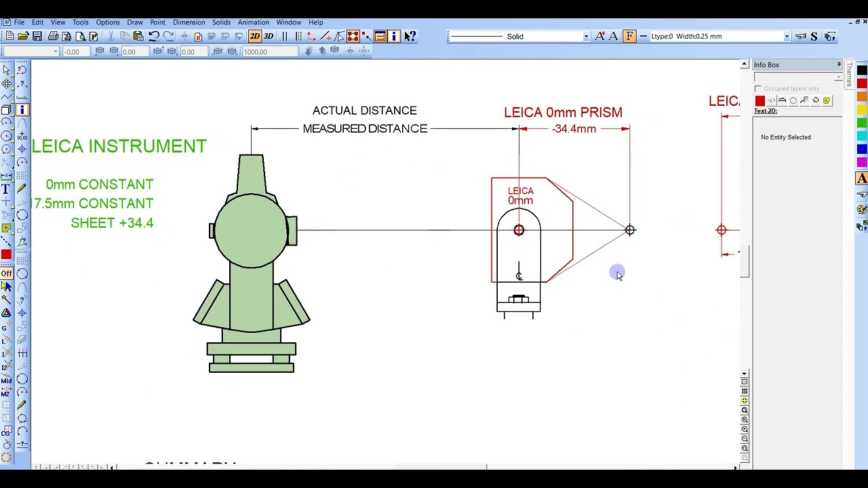Image resolution: width=868 pixels, height=488 pixels.
Task: Select the green color in palette
Action: (x=862, y=123)
